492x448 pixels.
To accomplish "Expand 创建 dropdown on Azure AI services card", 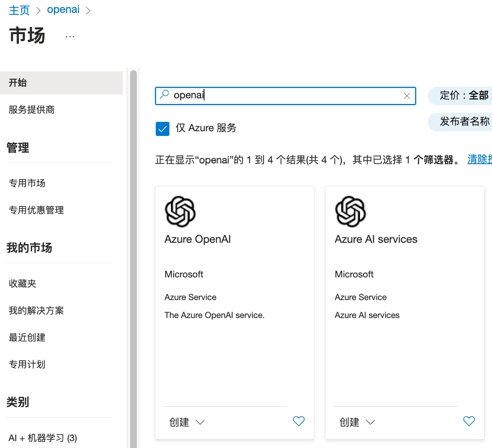I will click(x=357, y=422).
